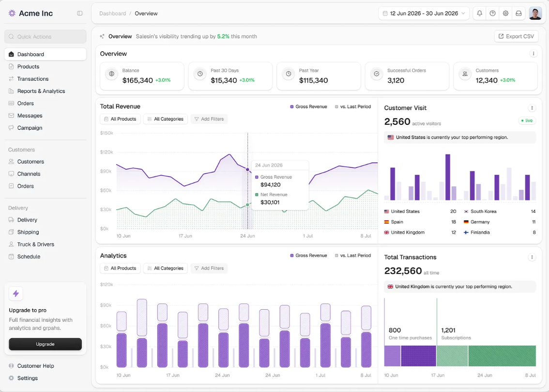Open the date range picker 12 Jun 2026
This screenshot has width=549, height=392.
424,13
